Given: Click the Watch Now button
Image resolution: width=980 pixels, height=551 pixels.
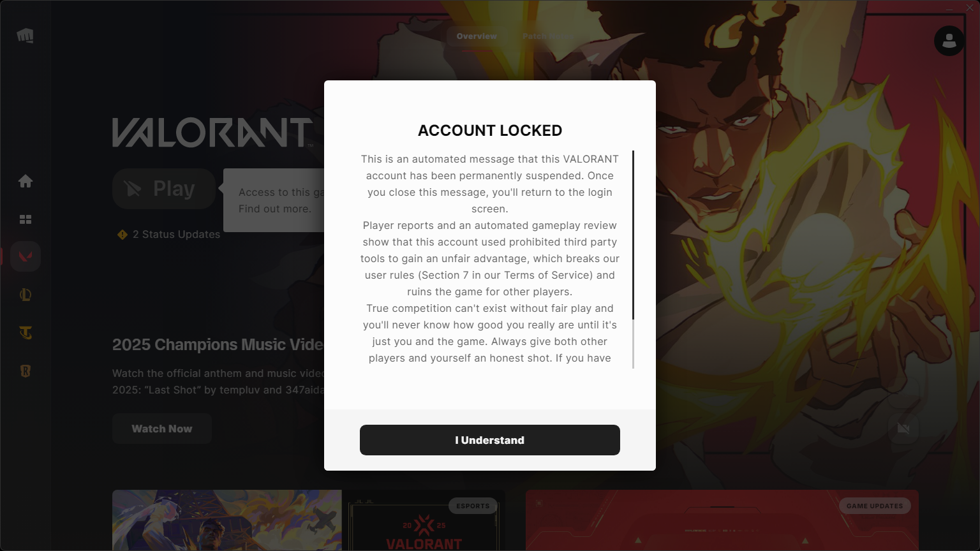Looking at the screenshot, I should (x=162, y=429).
